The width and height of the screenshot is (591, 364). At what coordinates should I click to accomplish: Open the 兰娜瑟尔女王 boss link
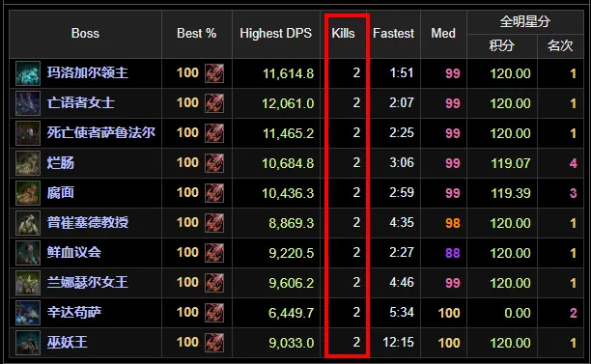(x=88, y=282)
